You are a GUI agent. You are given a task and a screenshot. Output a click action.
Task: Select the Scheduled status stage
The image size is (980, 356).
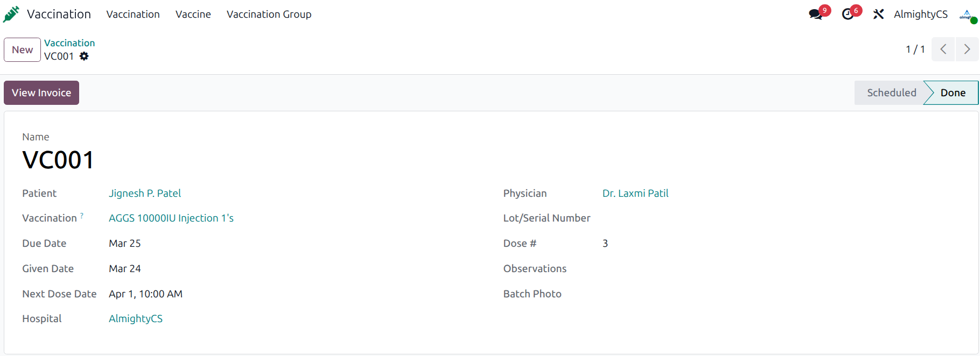click(x=891, y=93)
